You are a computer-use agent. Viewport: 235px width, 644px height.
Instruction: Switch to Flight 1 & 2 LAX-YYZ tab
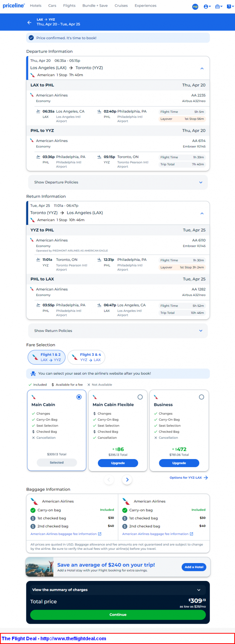click(x=47, y=357)
